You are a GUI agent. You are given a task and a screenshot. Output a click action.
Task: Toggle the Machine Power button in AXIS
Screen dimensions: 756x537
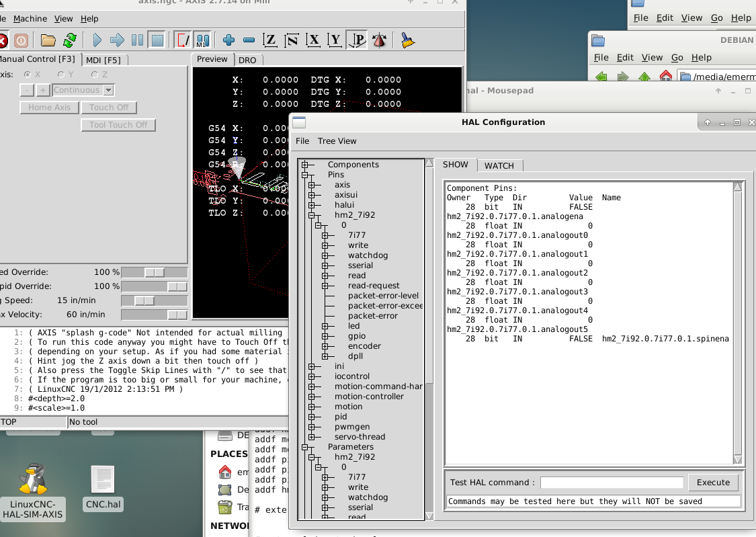click(x=21, y=40)
